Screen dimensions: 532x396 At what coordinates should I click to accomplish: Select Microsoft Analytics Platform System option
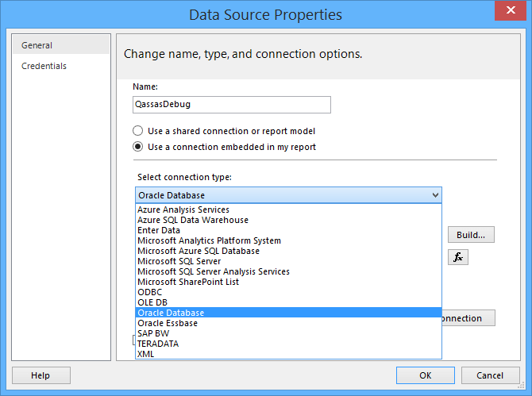289,240
